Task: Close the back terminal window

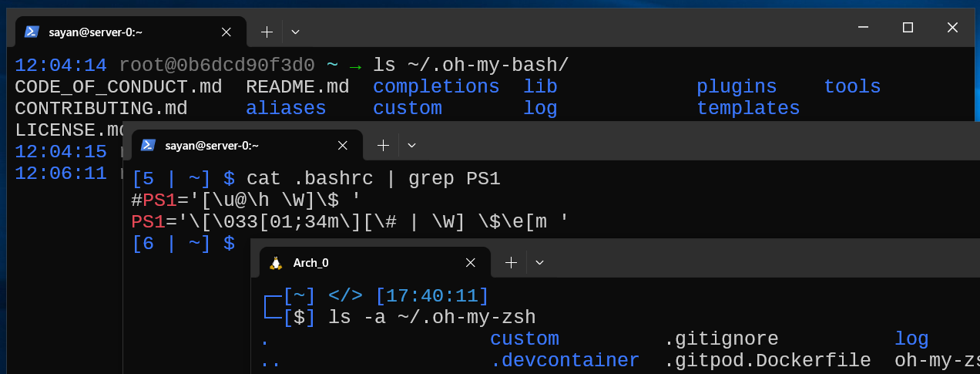Action: (x=952, y=28)
